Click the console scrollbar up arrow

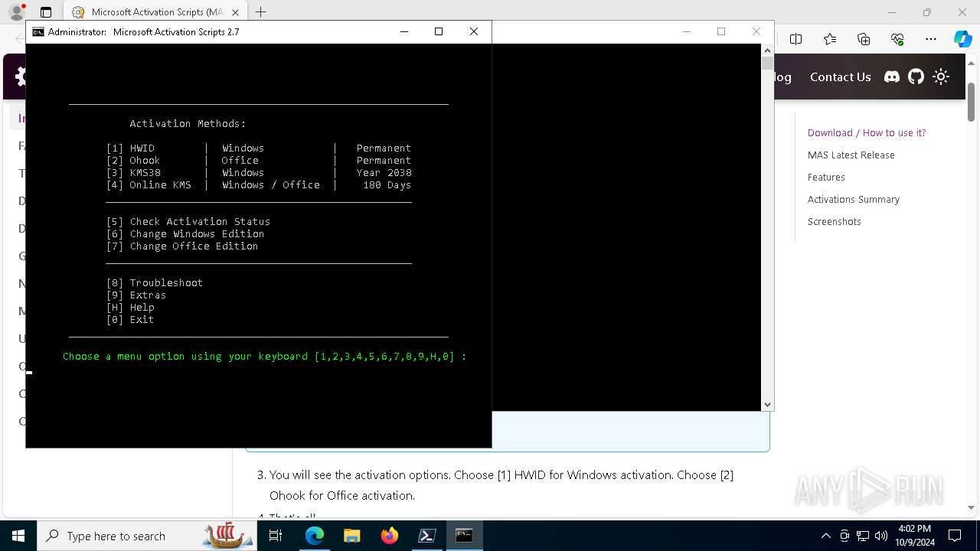767,51
